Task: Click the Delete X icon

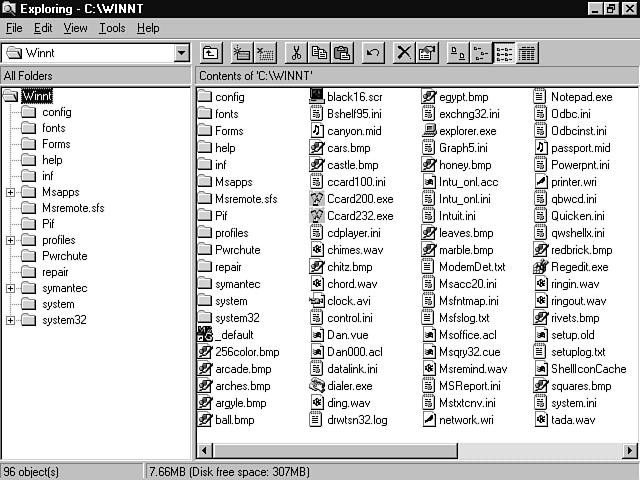Action: (x=403, y=53)
